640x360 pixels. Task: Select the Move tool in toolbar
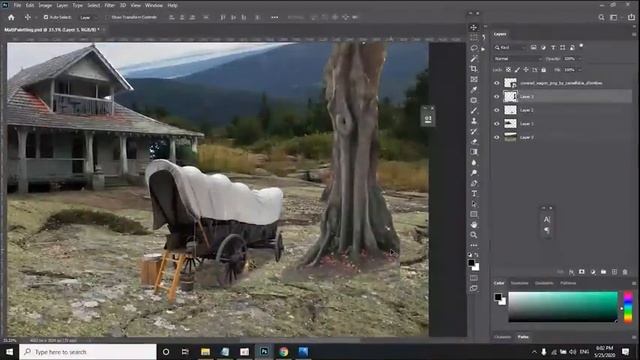[x=473, y=27]
